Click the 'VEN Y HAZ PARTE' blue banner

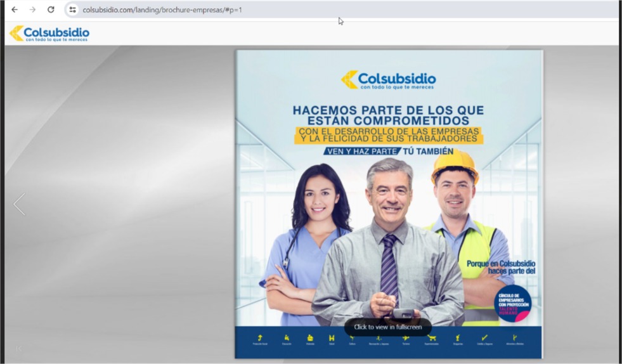coord(362,151)
